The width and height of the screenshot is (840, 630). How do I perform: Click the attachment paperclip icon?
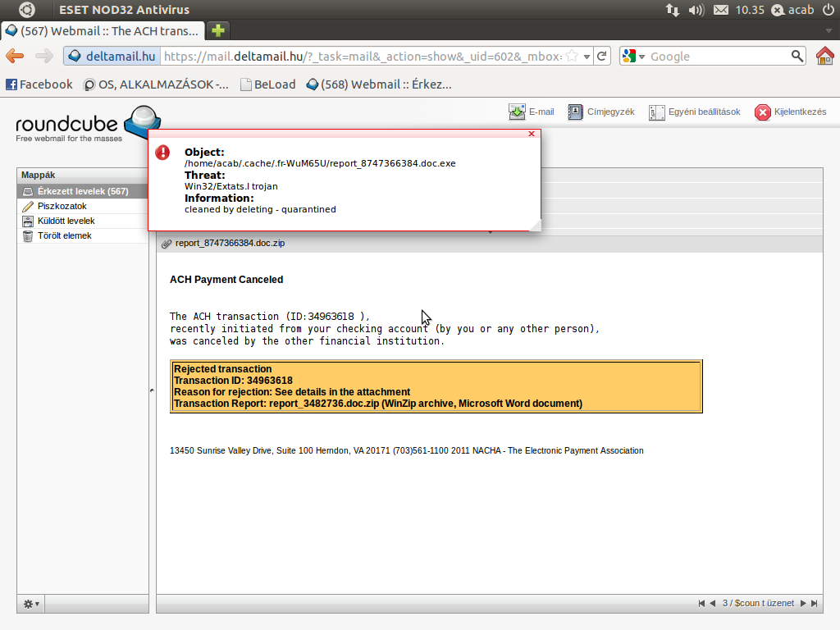(167, 244)
